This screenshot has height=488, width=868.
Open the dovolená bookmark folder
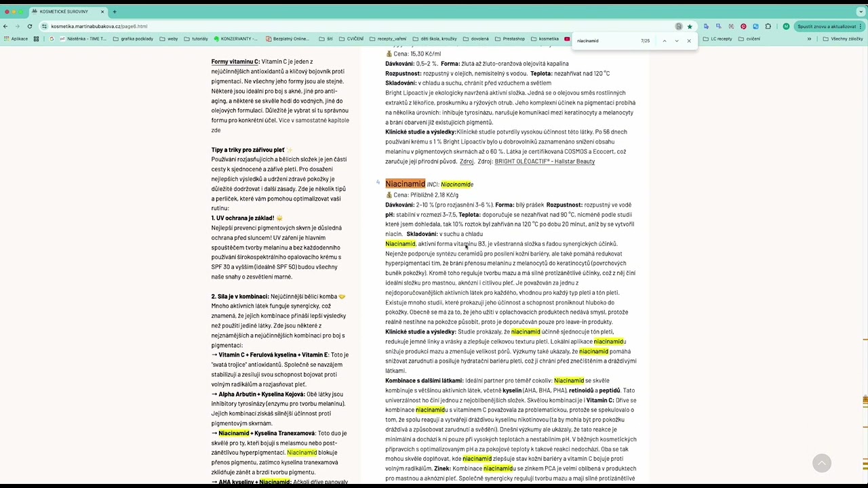point(475,39)
